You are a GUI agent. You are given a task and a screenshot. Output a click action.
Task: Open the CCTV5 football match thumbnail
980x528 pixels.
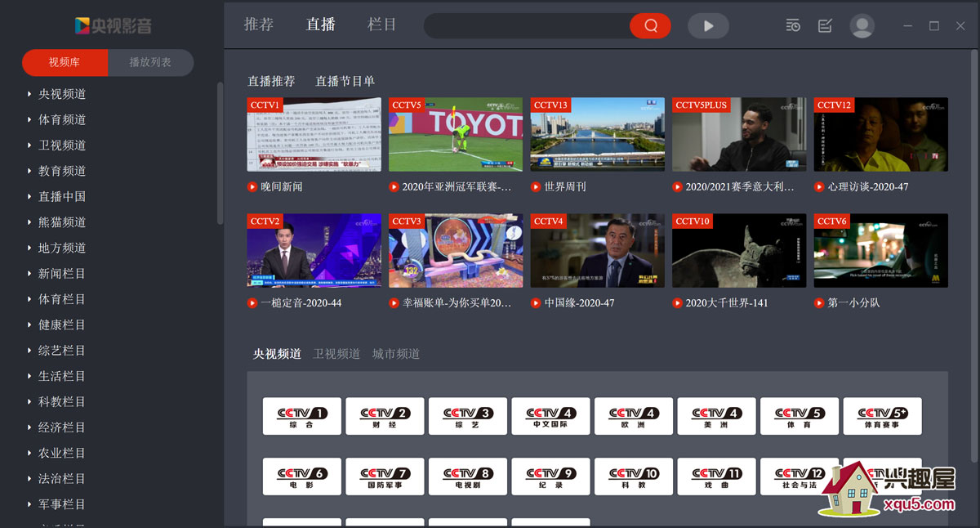click(x=456, y=134)
